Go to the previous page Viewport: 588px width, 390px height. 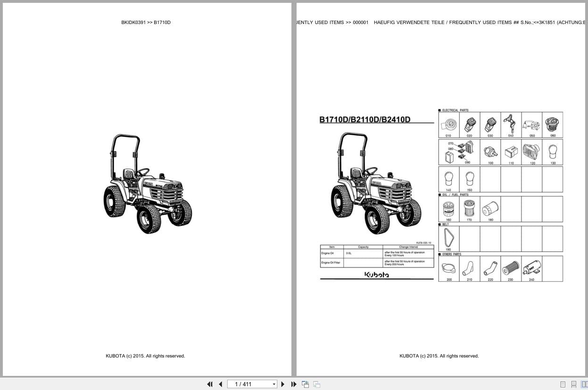point(220,384)
